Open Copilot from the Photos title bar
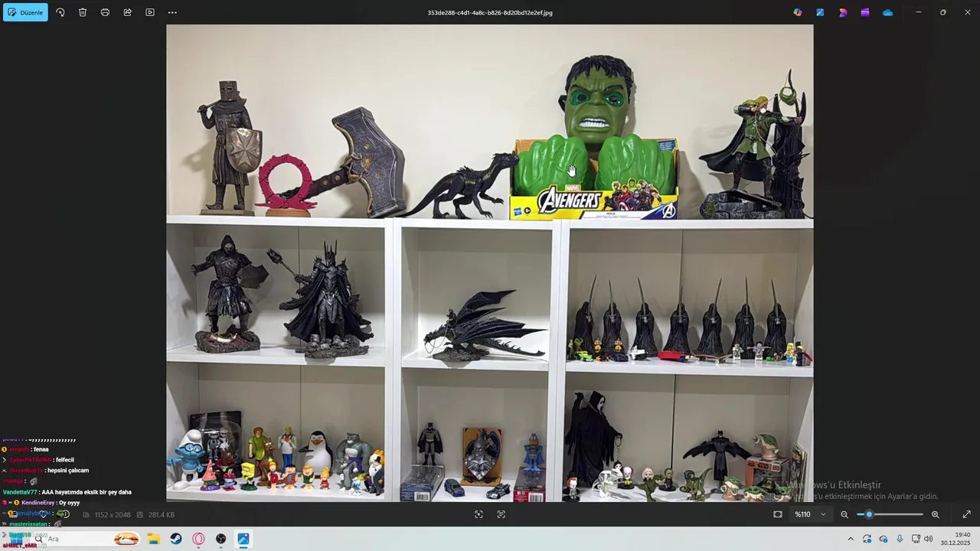 click(798, 12)
